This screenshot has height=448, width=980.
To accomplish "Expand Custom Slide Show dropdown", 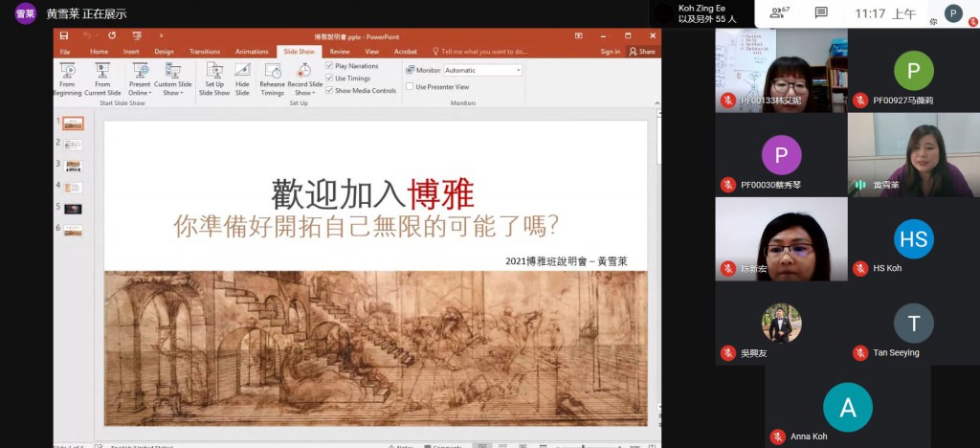I will [173, 79].
